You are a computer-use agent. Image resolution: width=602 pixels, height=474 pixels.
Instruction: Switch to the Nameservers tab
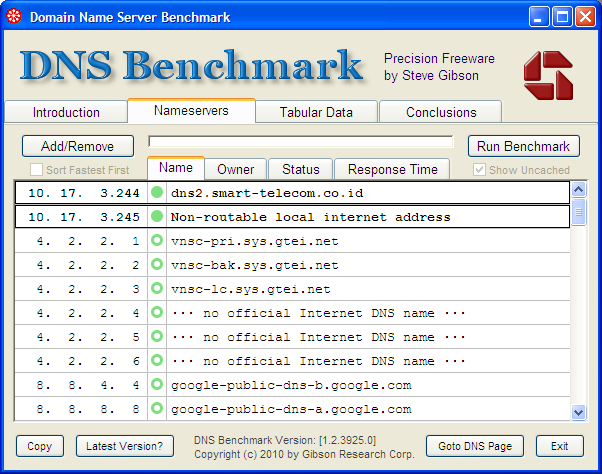[191, 111]
